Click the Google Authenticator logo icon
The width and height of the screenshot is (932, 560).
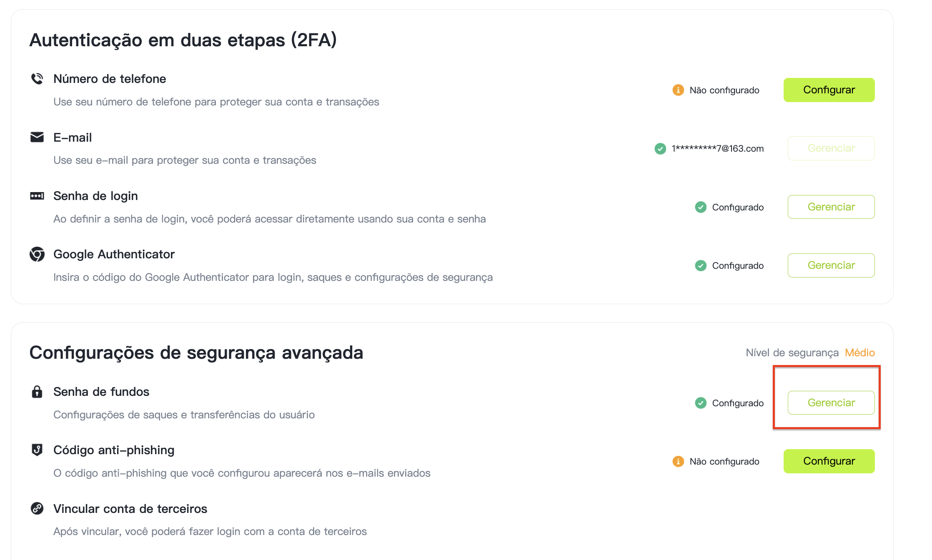[37, 254]
